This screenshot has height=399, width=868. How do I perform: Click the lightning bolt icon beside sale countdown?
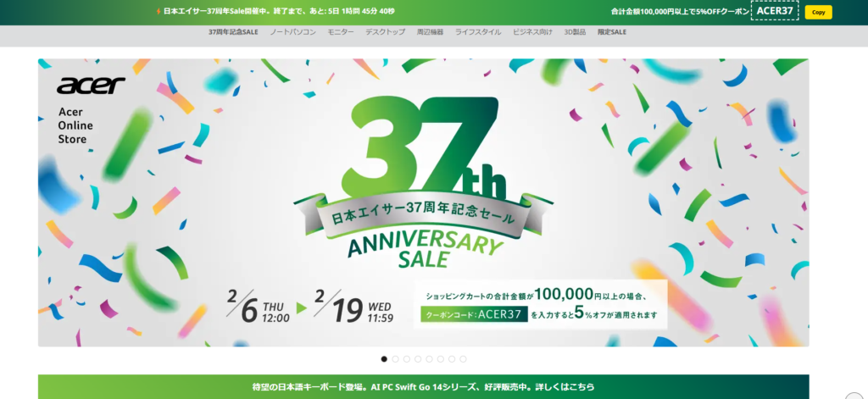(x=159, y=11)
